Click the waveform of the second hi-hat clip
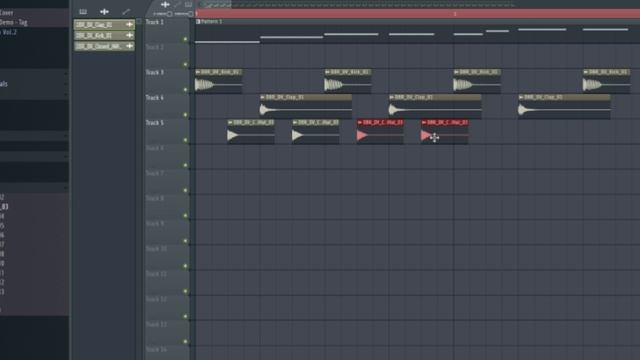The height and width of the screenshot is (360, 640). (316, 135)
